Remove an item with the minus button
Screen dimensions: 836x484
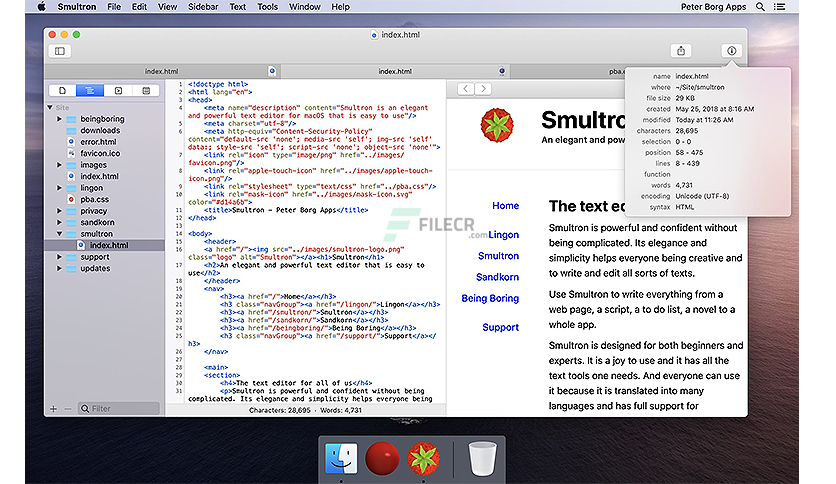tap(68, 409)
